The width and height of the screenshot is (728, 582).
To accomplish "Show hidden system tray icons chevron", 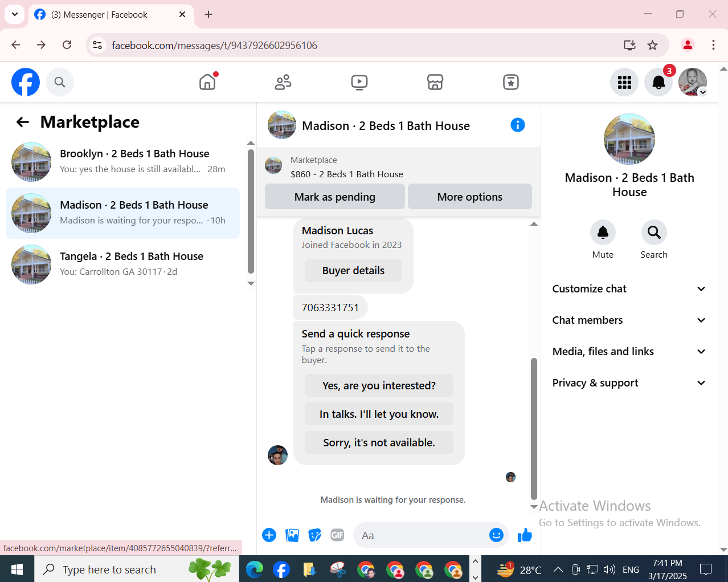I will pos(558,569).
